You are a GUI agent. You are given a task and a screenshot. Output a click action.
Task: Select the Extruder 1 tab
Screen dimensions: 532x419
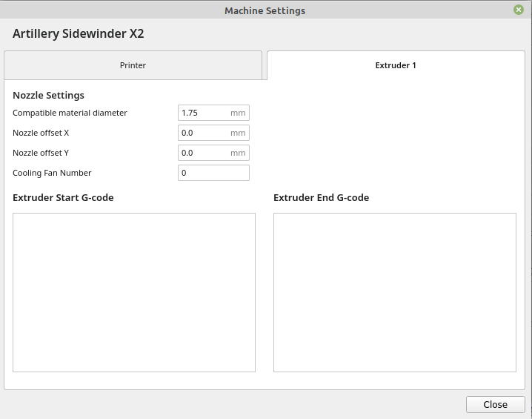click(x=396, y=65)
